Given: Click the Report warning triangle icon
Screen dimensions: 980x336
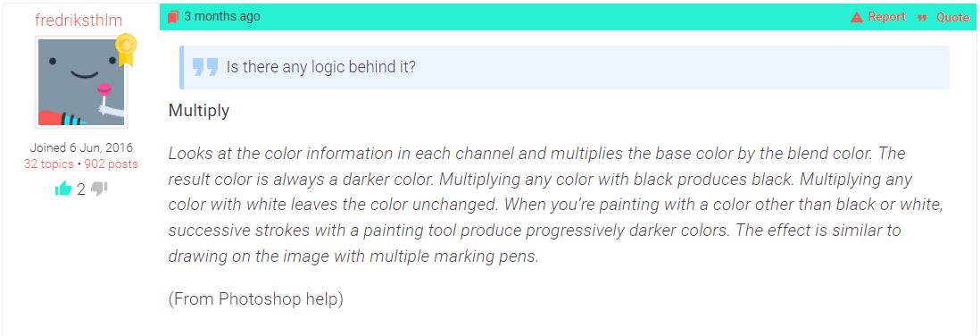Looking at the screenshot, I should [857, 17].
